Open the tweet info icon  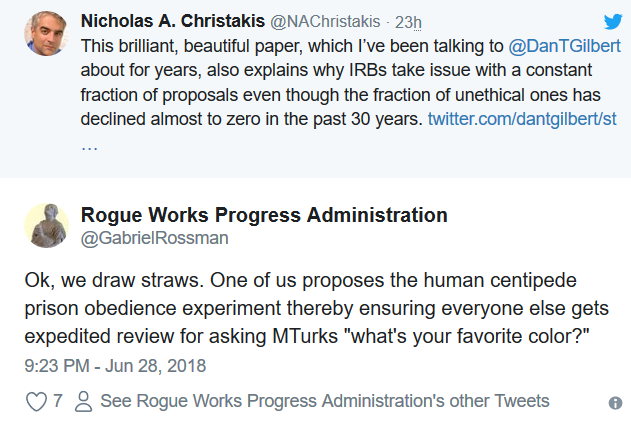(615, 402)
